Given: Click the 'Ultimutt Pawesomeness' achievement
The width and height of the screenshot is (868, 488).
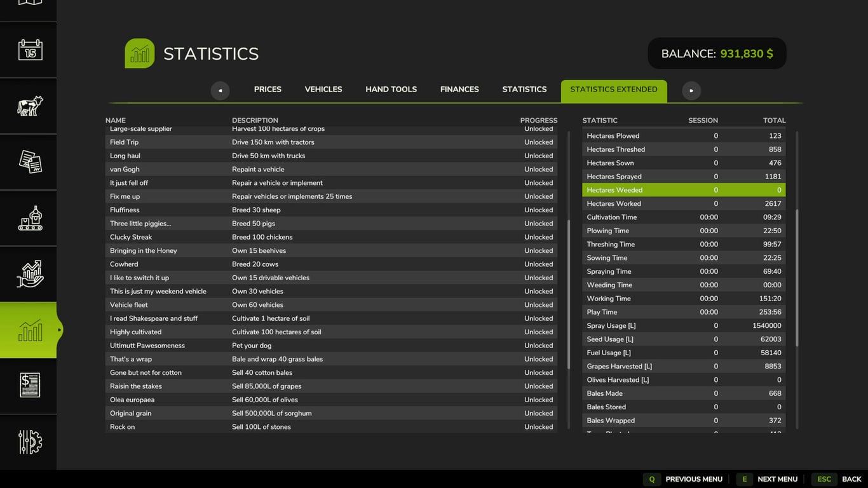Looking at the screenshot, I should click(x=331, y=346).
